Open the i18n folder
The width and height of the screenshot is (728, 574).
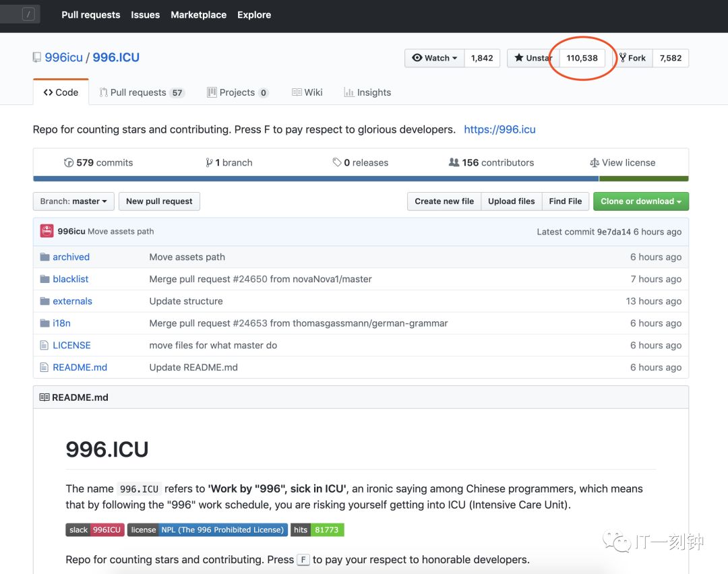point(62,323)
